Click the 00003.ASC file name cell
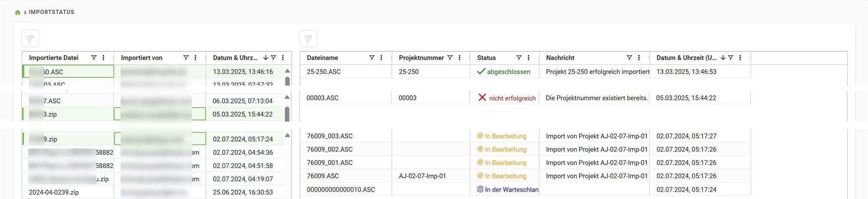Image resolution: width=868 pixels, height=199 pixels. pos(345,98)
